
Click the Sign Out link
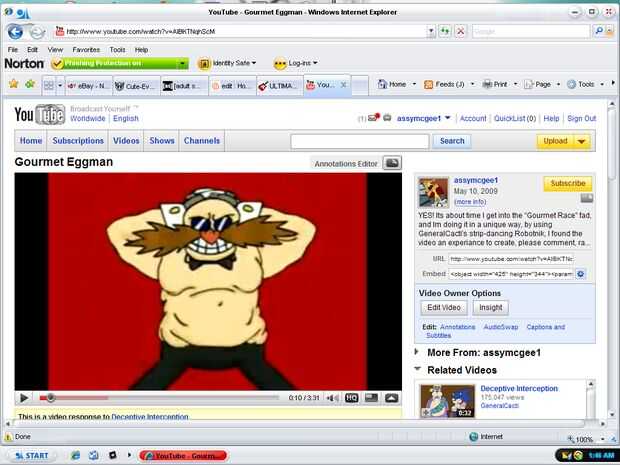coord(581,118)
